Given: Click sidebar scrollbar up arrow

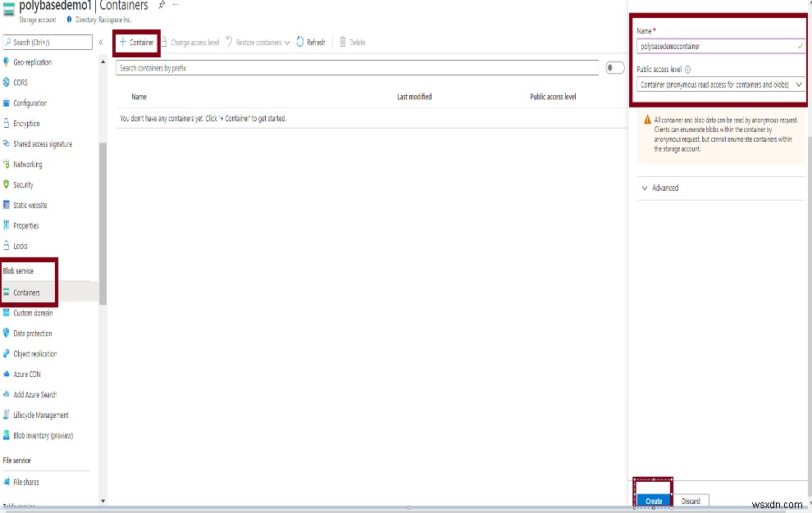Looking at the screenshot, I should pyautogui.click(x=103, y=62).
